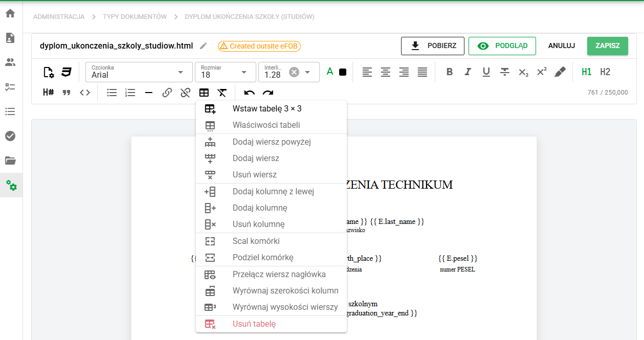Align text left
Screen dimensions: 644x340
tap(367, 72)
